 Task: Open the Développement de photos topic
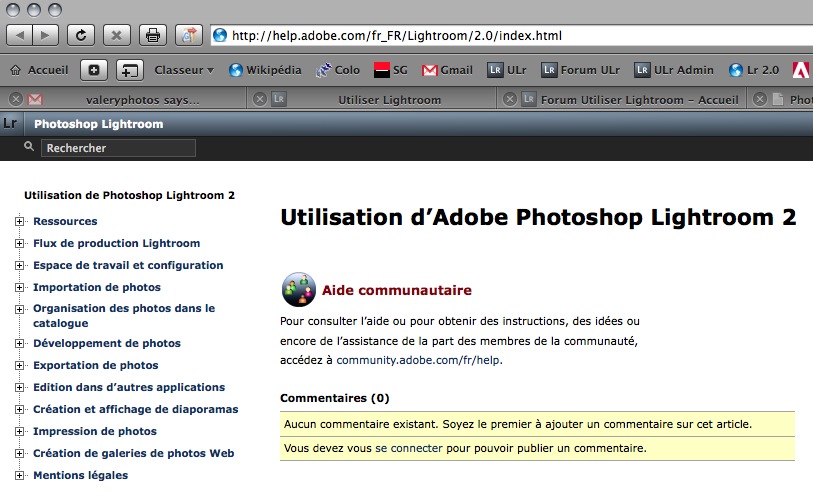(107, 343)
